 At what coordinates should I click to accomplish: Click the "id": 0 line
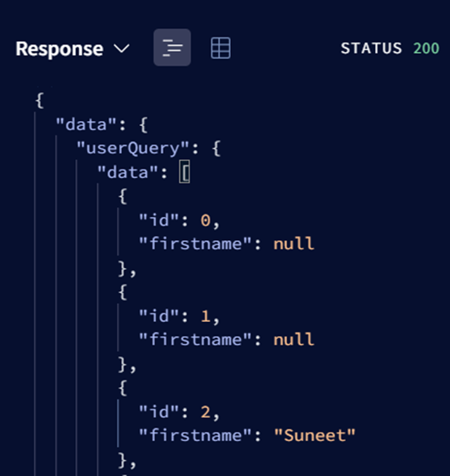pyautogui.click(x=179, y=220)
